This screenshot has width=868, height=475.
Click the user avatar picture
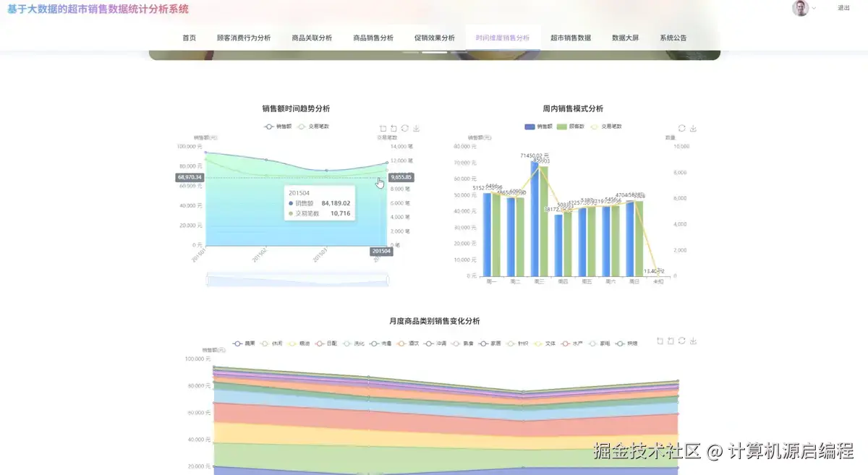pos(800,8)
